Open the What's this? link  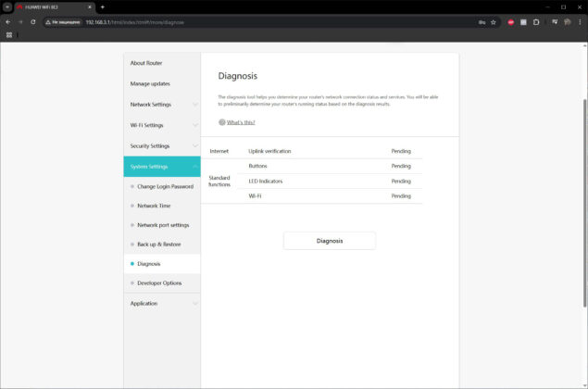pyautogui.click(x=241, y=122)
